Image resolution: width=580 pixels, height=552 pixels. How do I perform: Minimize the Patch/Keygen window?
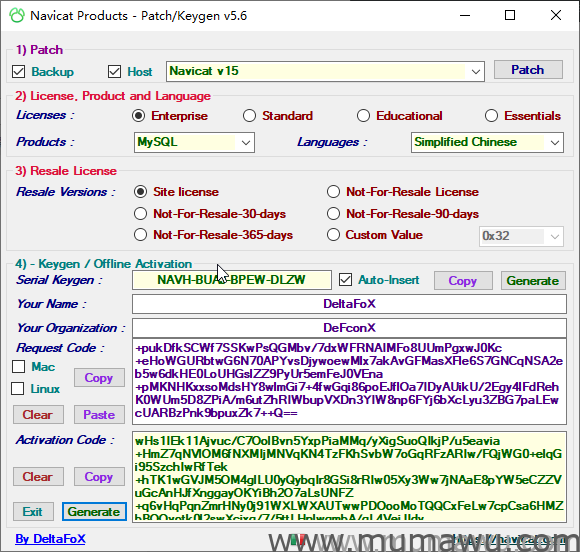tap(465, 15)
